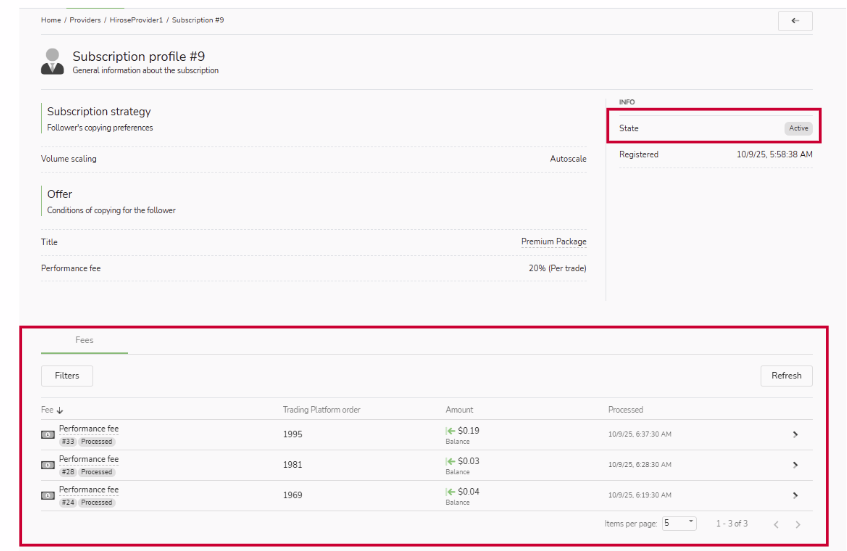Click the subscription profile avatar icon
The width and height of the screenshot is (847, 551).
(52, 62)
